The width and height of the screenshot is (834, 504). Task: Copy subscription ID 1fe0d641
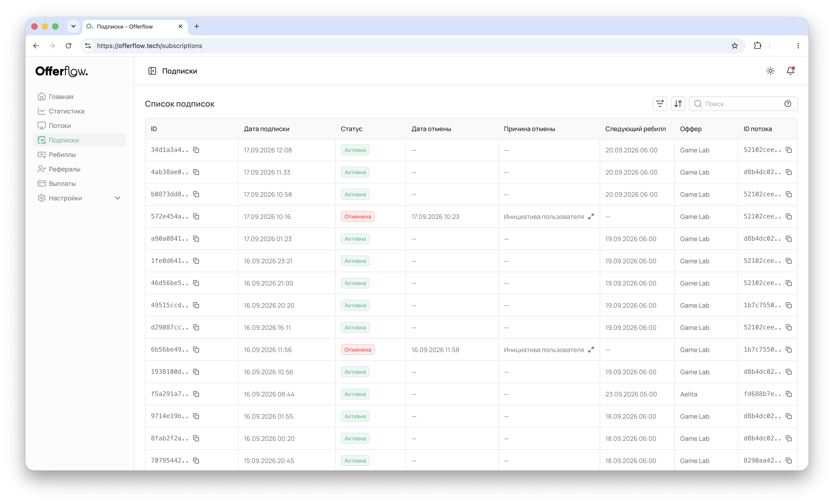click(196, 261)
